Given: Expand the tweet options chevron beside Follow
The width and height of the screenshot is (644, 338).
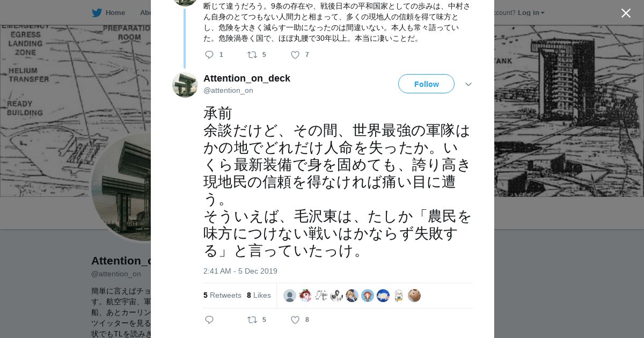Looking at the screenshot, I should (x=468, y=84).
